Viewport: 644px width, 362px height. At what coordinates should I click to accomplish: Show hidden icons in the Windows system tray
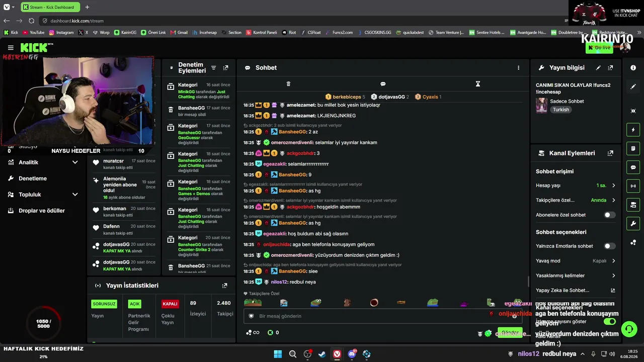point(583,354)
